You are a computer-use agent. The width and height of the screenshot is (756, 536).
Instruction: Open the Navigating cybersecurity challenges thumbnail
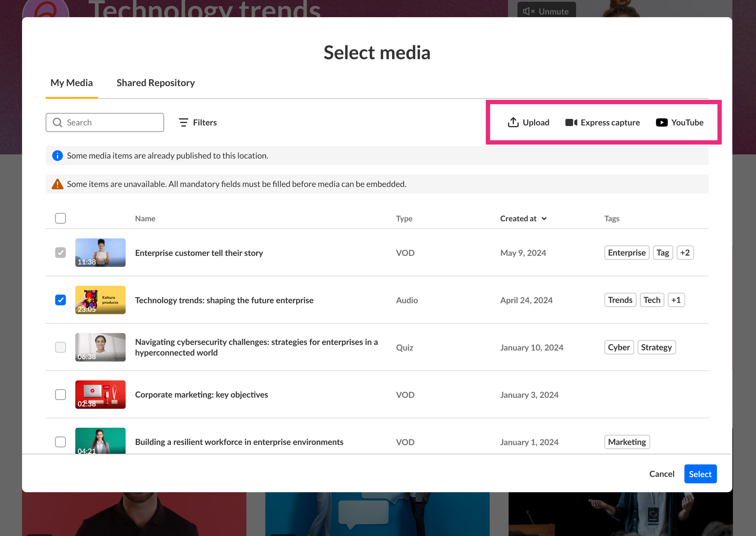pos(100,347)
